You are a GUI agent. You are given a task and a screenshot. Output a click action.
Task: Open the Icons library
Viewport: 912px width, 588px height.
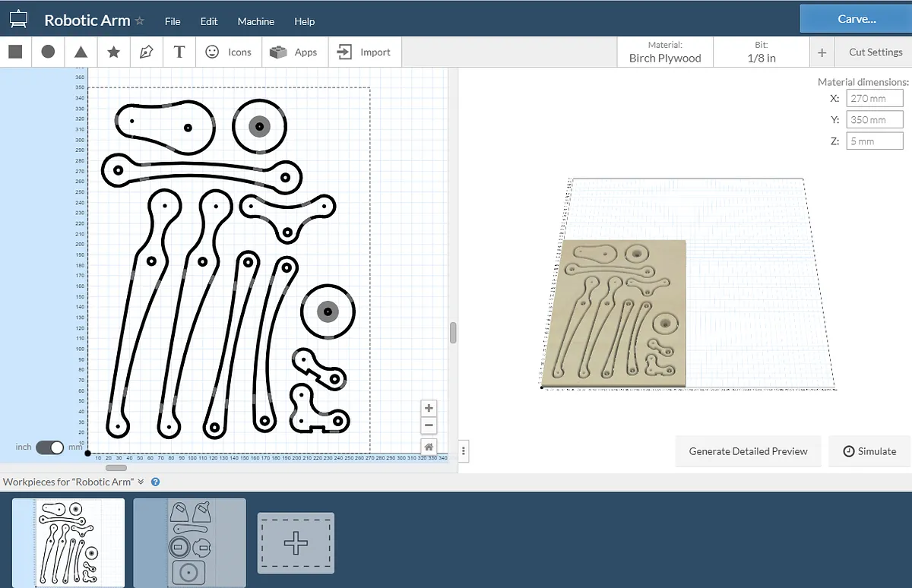229,52
